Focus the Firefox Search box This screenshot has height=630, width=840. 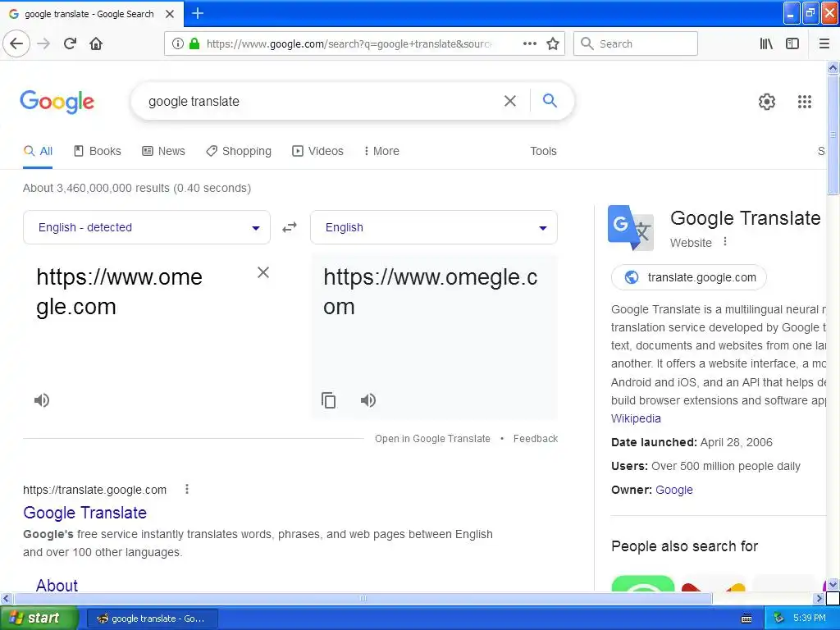coord(636,43)
